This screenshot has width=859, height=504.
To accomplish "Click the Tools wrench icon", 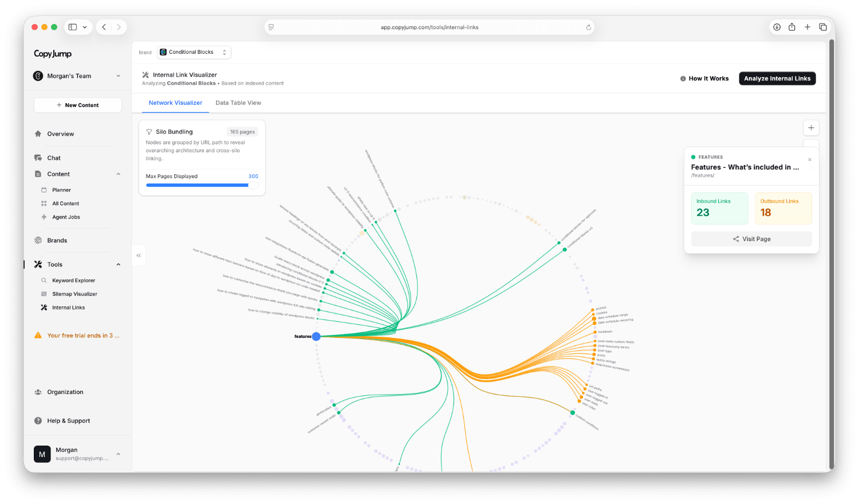I will 38,265.
